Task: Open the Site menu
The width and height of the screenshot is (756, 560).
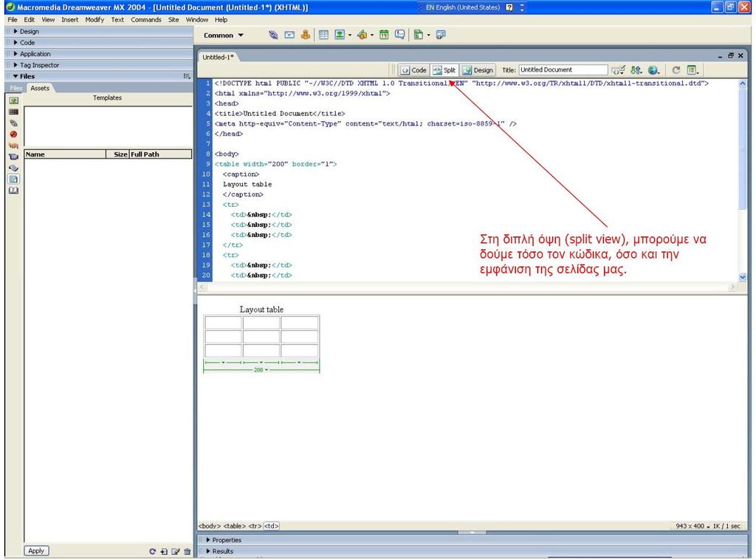Action: 173,20
